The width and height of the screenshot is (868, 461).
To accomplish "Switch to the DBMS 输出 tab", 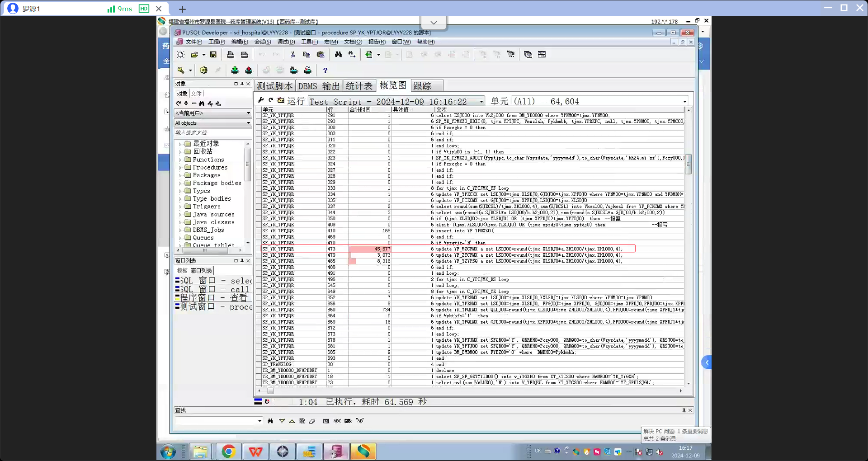I will [x=319, y=86].
